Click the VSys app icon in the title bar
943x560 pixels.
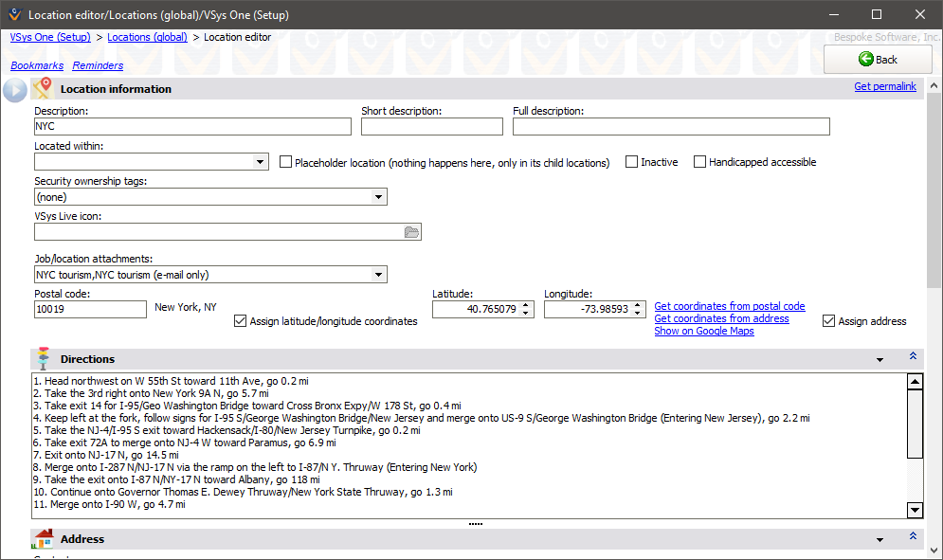point(12,15)
